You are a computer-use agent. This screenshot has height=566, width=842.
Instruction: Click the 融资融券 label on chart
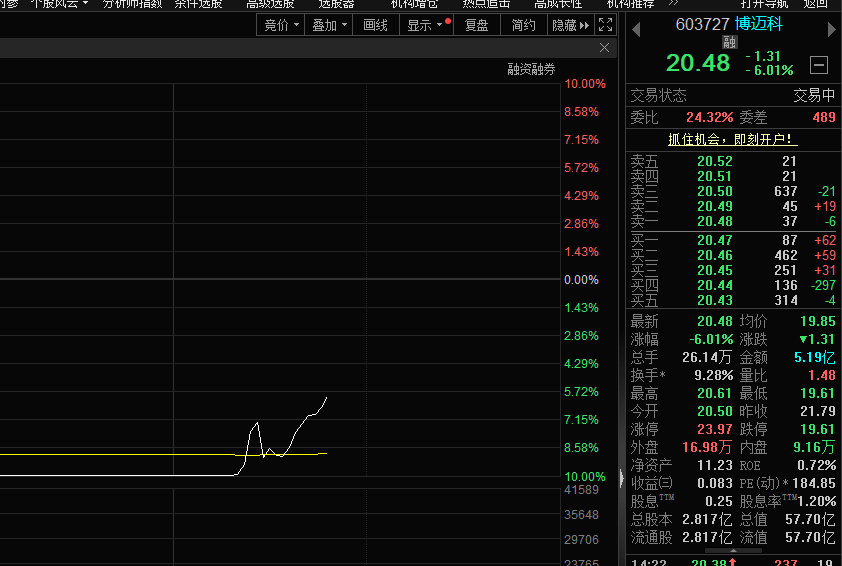(x=531, y=69)
